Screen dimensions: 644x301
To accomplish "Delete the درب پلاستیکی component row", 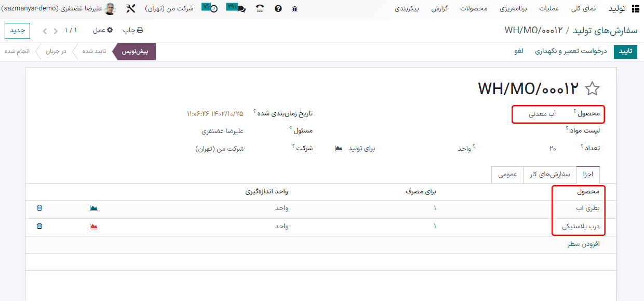I will (39, 226).
